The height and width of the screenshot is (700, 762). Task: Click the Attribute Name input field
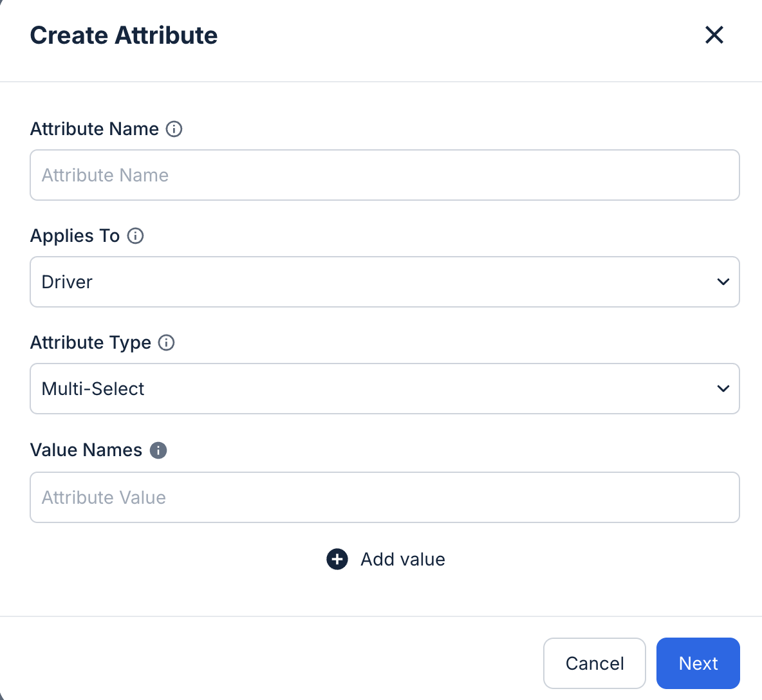coord(385,175)
